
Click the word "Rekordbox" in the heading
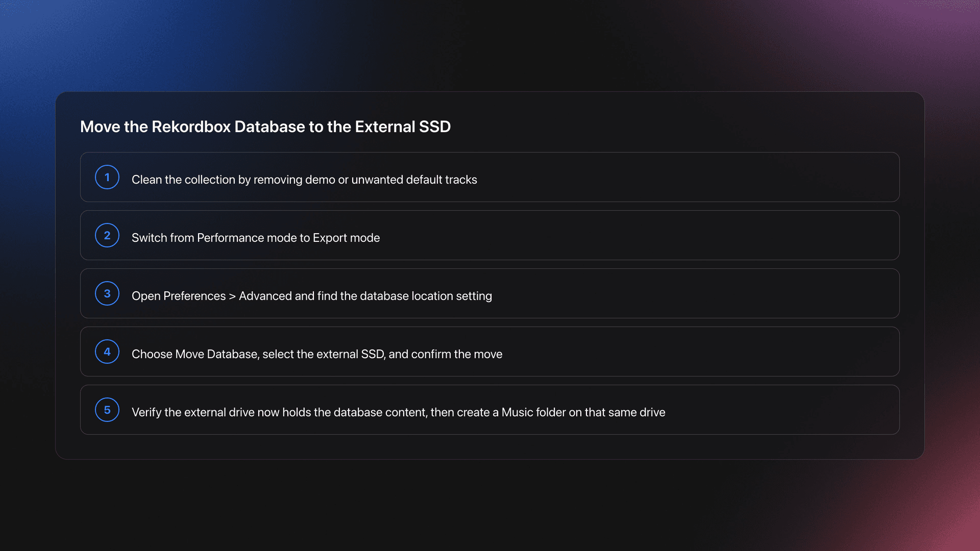click(191, 127)
